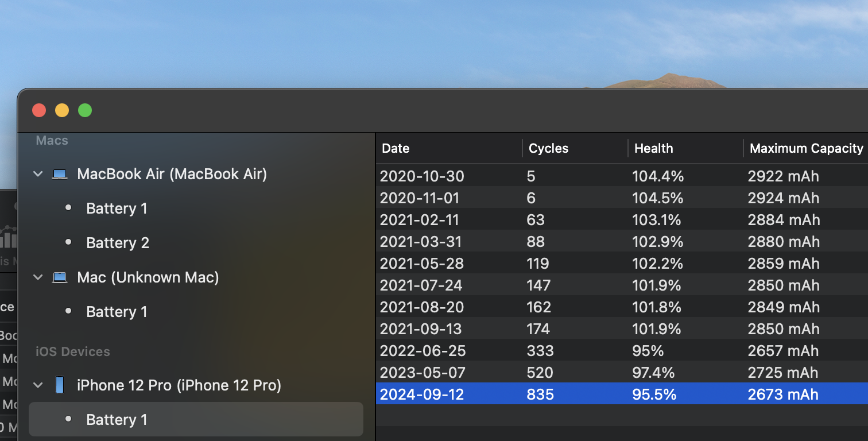Sort table by Health column header
Image resolution: width=868 pixels, height=441 pixels.
[x=685, y=148]
